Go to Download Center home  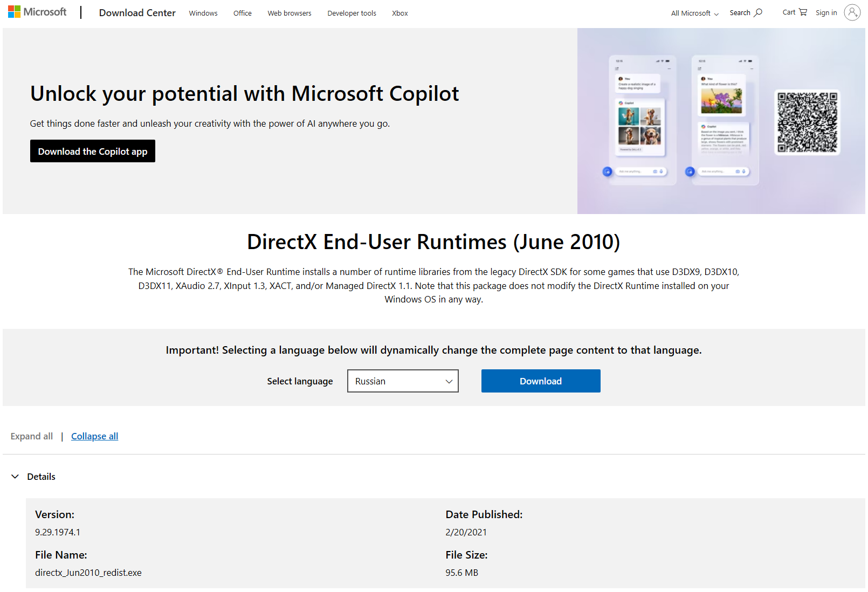tap(137, 13)
